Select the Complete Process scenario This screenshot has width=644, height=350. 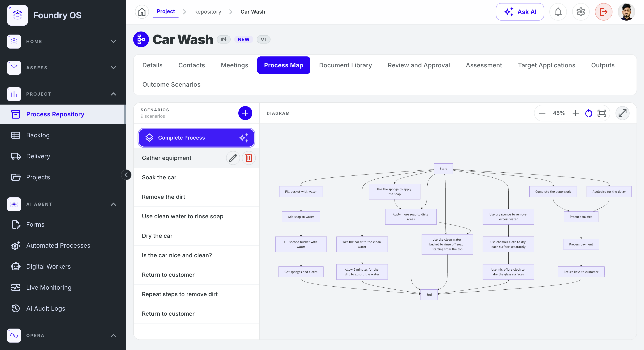[196, 138]
